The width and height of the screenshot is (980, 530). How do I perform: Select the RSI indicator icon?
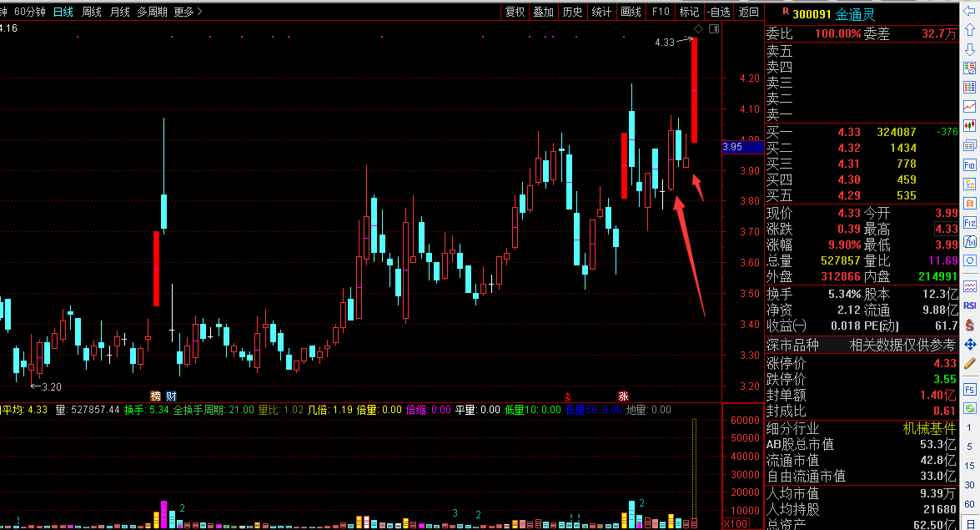969,305
